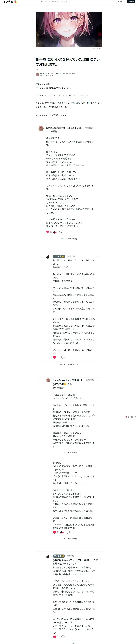Open the photo credit link under header image
The width and height of the screenshot is (138, 644).
100,49
